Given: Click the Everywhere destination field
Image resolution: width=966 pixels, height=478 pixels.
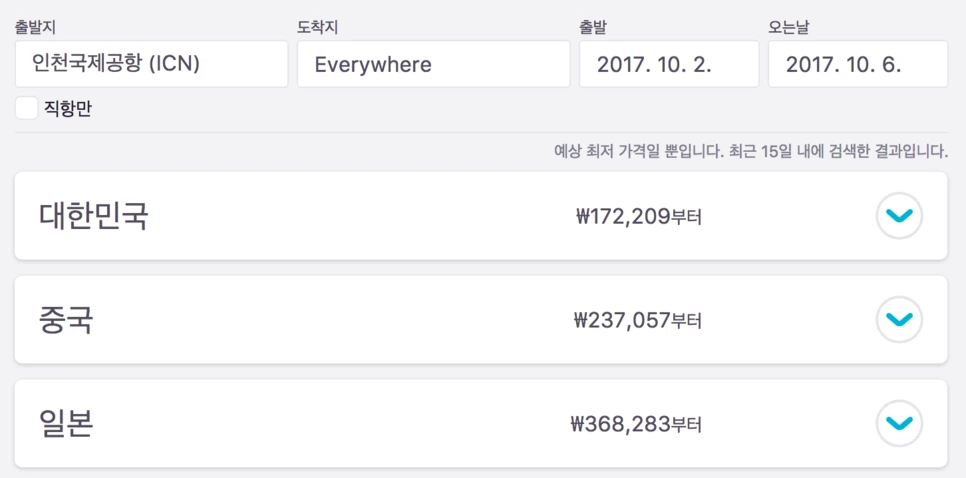Looking at the screenshot, I should pos(433,64).
